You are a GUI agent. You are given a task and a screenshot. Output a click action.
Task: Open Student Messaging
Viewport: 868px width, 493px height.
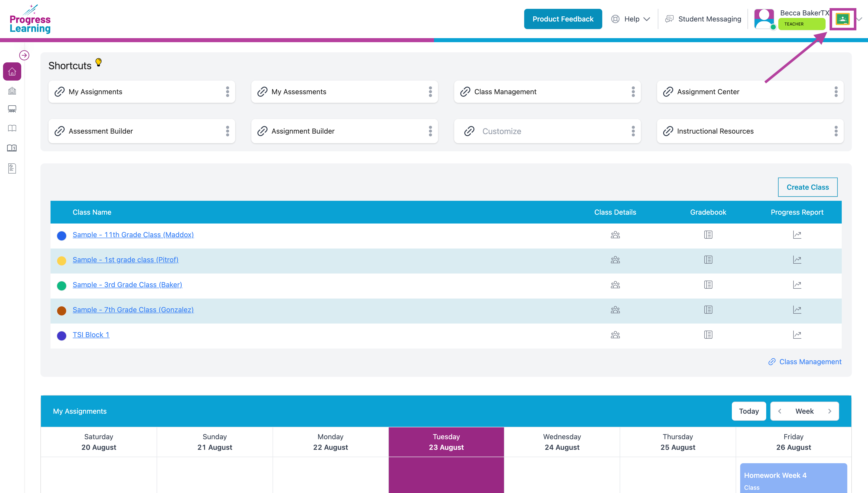703,19
